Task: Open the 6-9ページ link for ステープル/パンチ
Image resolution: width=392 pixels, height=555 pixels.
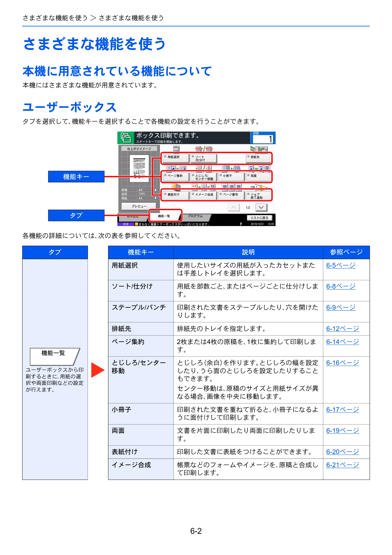Action: pos(341,307)
